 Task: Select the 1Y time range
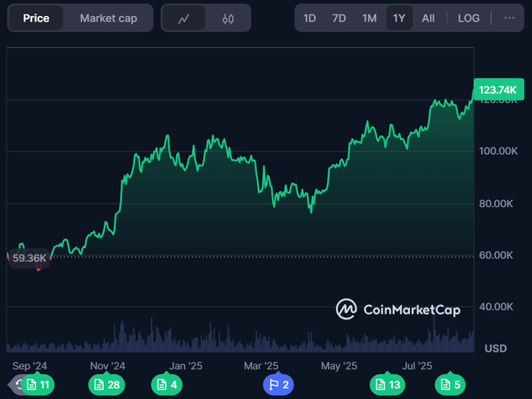click(x=399, y=18)
